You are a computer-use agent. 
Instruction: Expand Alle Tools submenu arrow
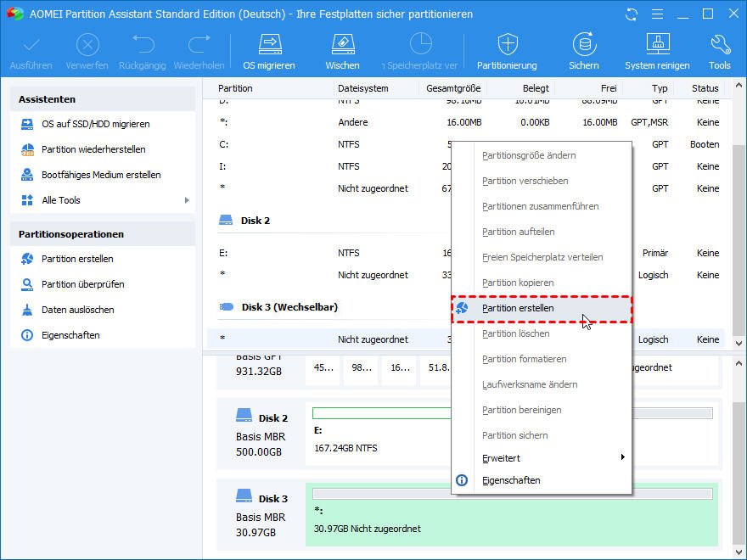tap(187, 200)
